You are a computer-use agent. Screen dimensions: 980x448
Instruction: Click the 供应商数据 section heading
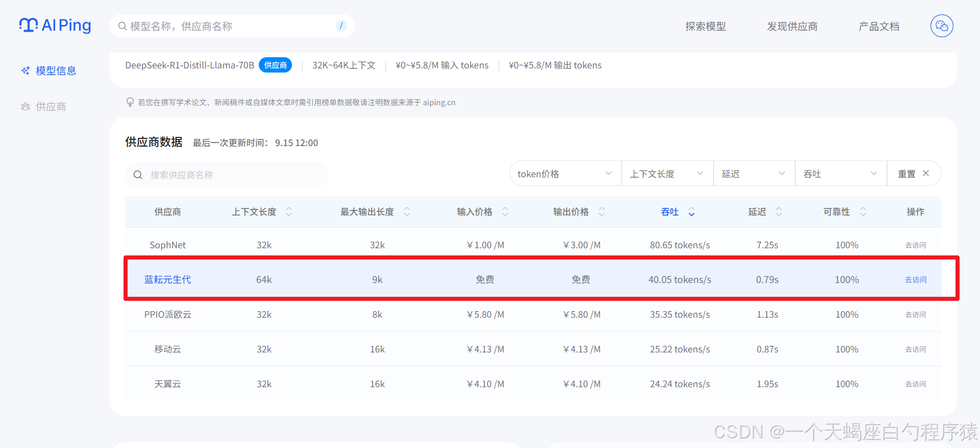154,142
